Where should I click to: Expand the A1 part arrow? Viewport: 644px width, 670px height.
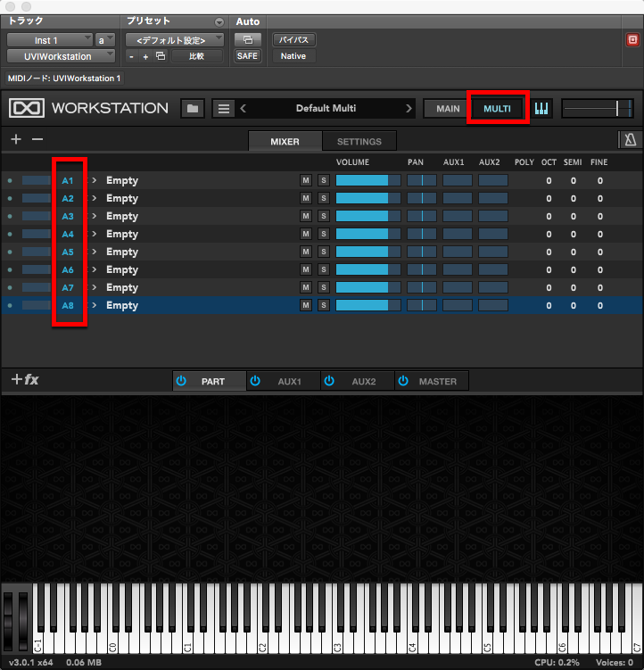click(x=95, y=180)
